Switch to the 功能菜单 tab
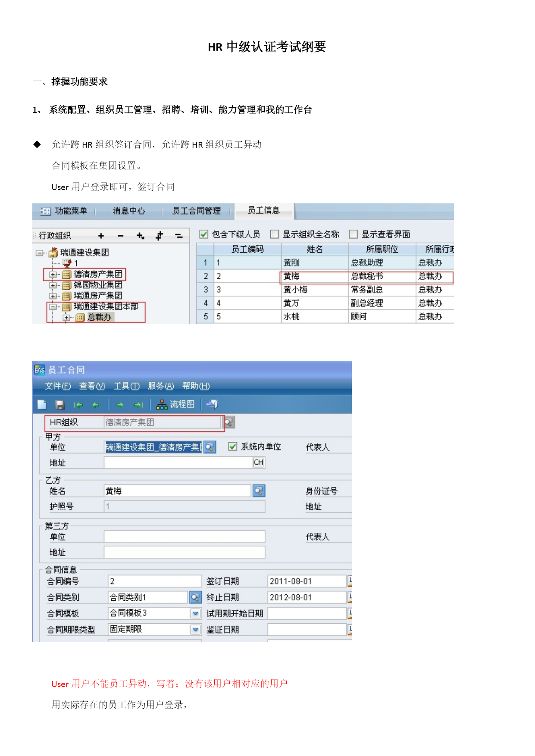 [x=64, y=211]
